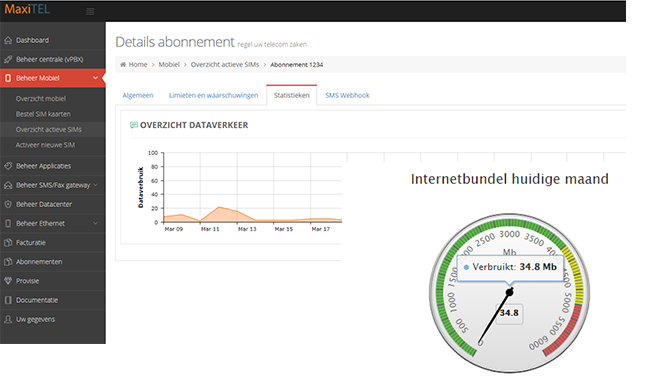The width and height of the screenshot is (653, 381).
Task: Open Provisie menu item
Action: coord(52,281)
